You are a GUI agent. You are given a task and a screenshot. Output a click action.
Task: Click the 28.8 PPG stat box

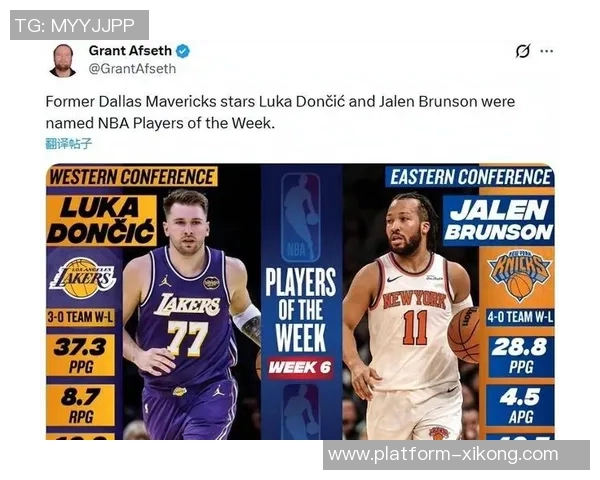[x=520, y=356]
